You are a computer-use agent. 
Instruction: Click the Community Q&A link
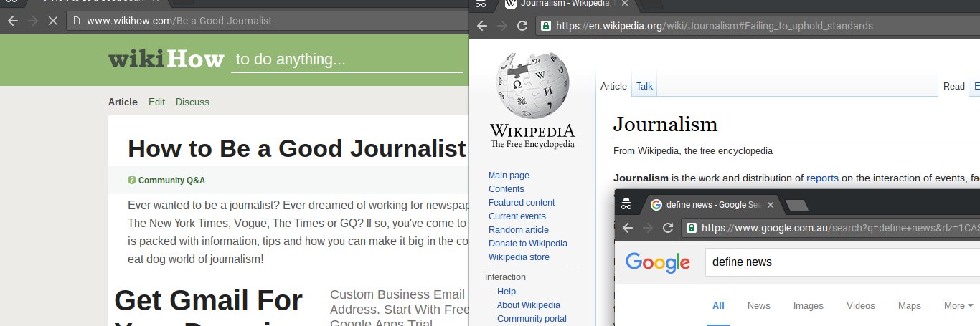point(171,181)
